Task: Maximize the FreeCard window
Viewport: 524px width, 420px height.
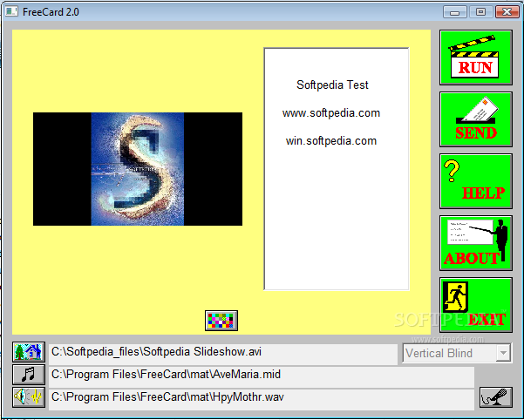Action: point(480,12)
